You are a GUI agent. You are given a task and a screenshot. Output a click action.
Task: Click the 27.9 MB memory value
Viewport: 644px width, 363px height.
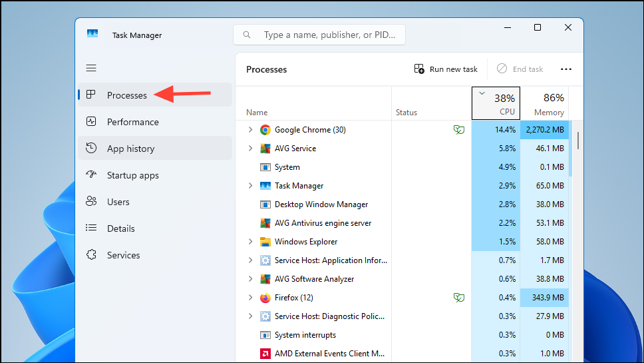550,316
